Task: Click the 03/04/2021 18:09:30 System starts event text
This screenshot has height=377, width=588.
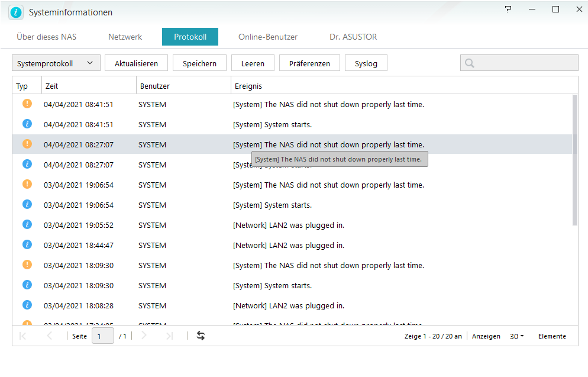Action: 272,285
